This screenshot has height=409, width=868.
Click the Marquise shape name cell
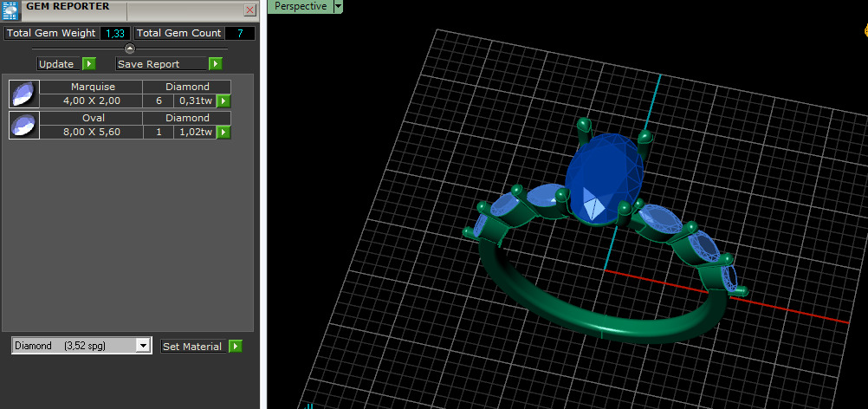point(91,87)
